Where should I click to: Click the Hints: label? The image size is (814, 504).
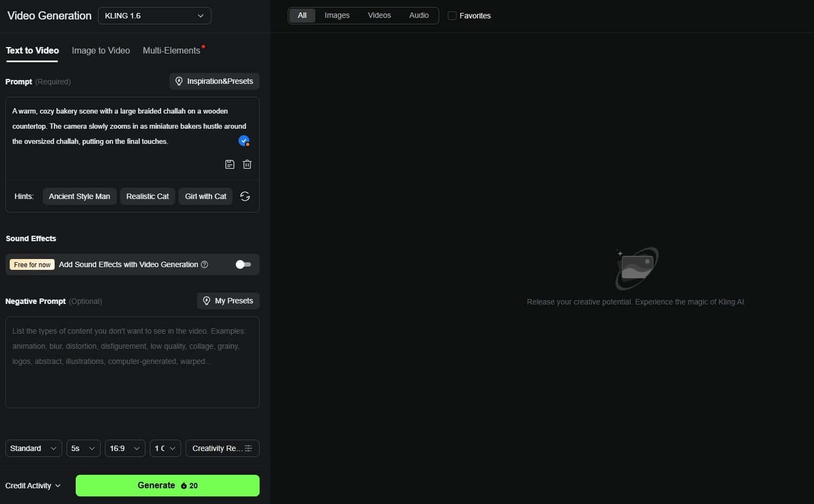coord(24,196)
